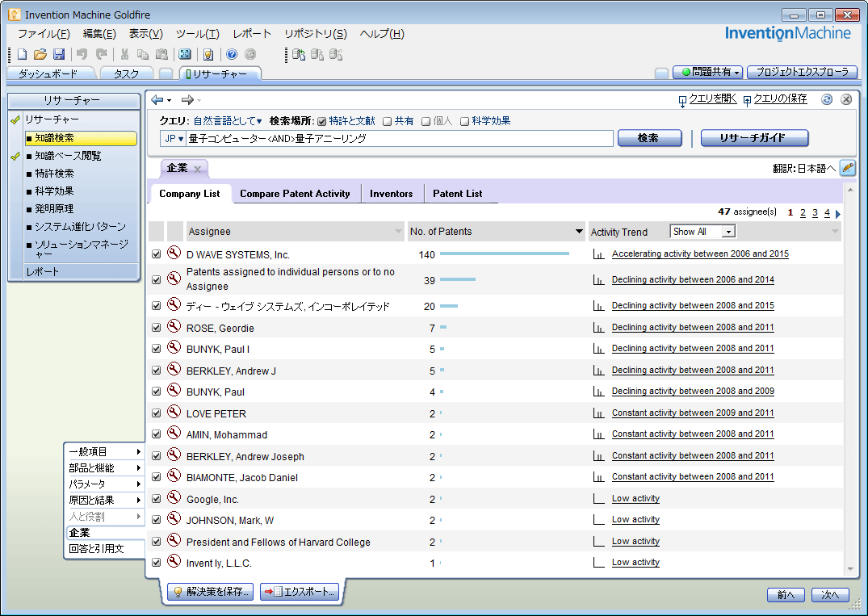Click the magnifier icon for Invent ly, L.L.C.
This screenshot has width=868, height=616.
tap(174, 561)
